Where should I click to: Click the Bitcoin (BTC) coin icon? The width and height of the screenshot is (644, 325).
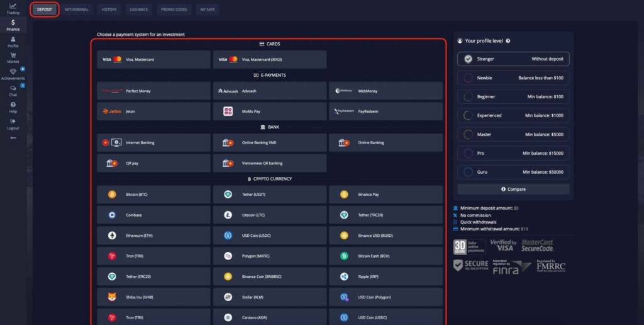point(112,195)
